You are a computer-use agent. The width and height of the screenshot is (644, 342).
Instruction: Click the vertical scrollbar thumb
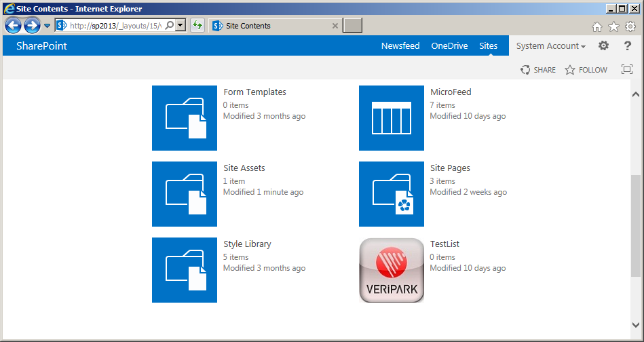coord(635,226)
